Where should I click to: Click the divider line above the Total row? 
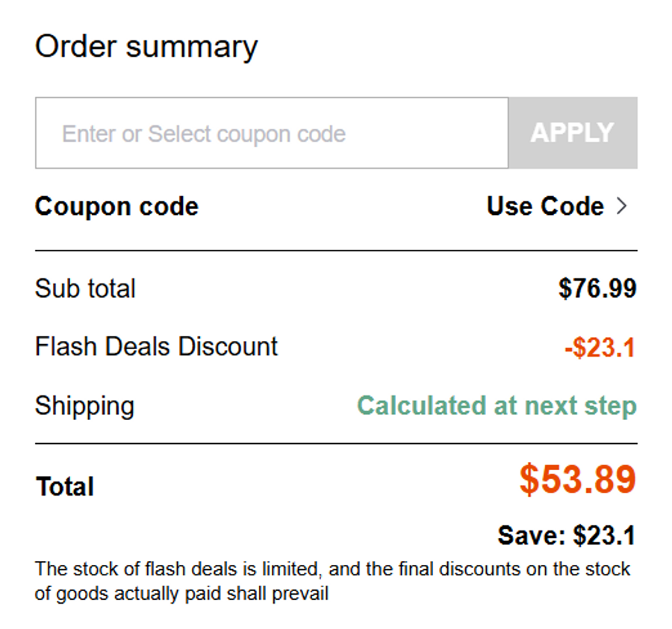pyautogui.click(x=336, y=444)
